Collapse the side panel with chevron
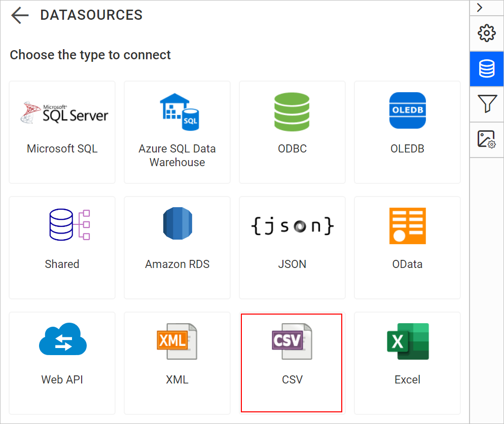This screenshot has width=504, height=424. click(480, 8)
